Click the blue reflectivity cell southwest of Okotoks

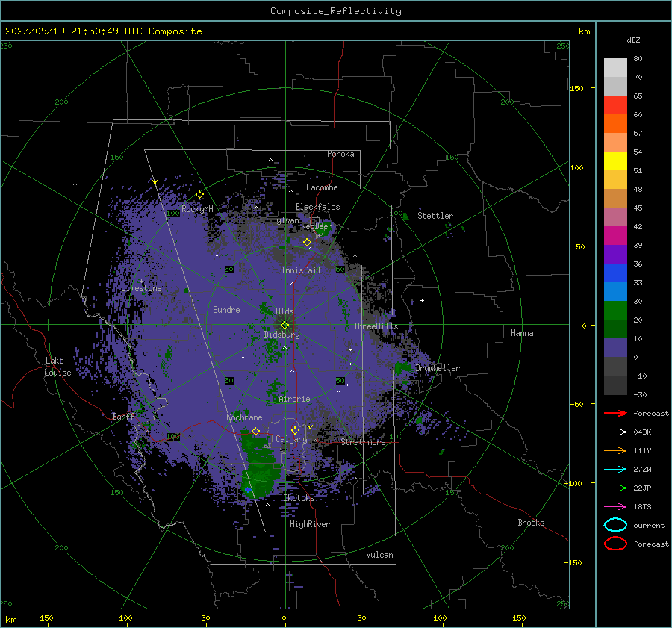[x=248, y=490]
